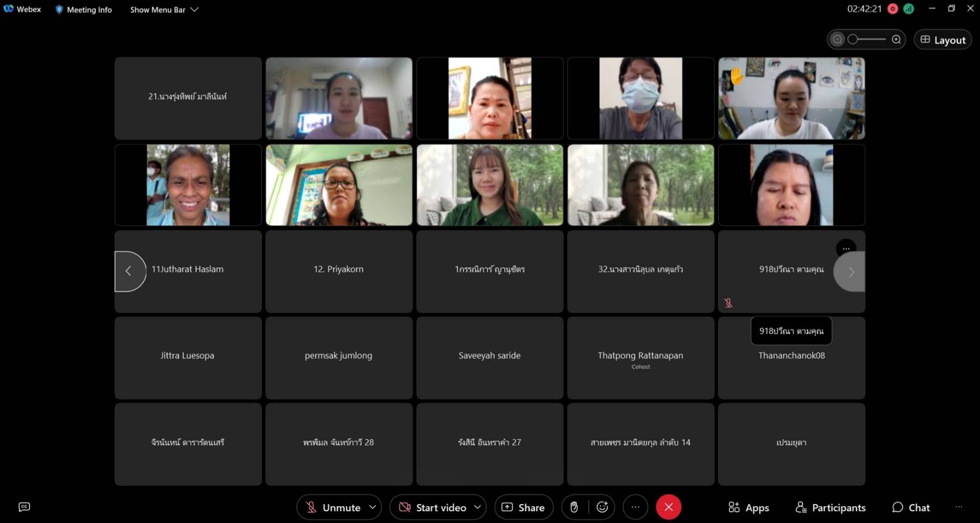Click the red leave meeting button
This screenshot has width=980, height=523.
click(x=668, y=507)
